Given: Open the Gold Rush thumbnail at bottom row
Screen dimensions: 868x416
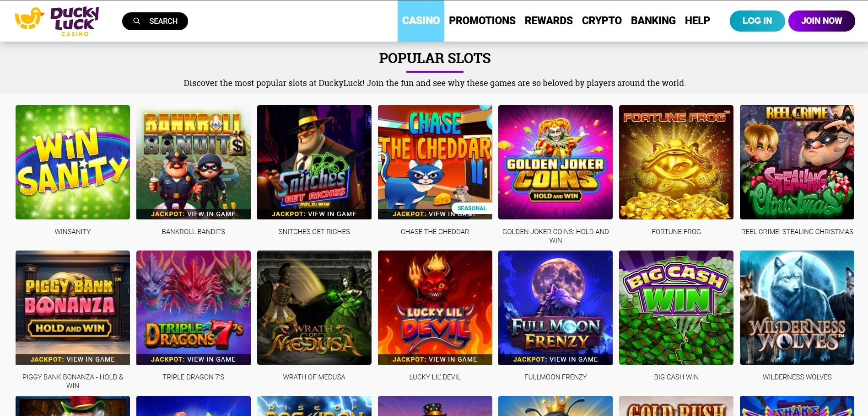Looking at the screenshot, I should click(676, 406).
